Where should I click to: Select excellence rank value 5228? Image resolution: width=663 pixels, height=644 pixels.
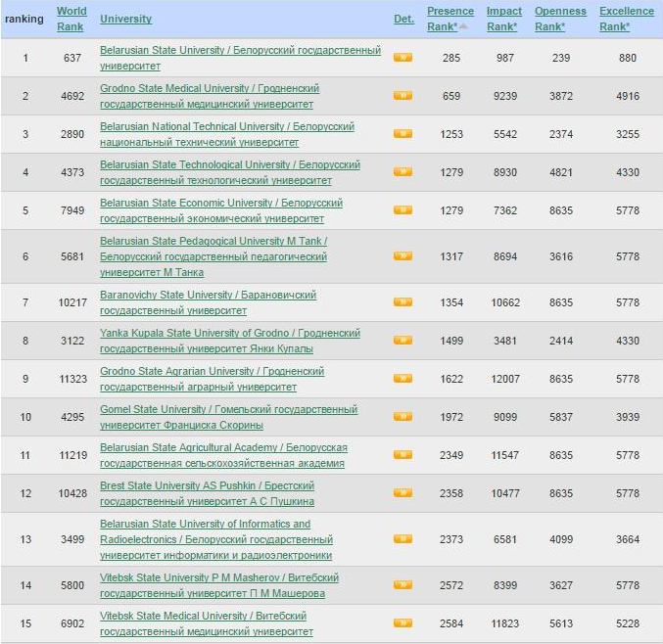[x=628, y=623]
